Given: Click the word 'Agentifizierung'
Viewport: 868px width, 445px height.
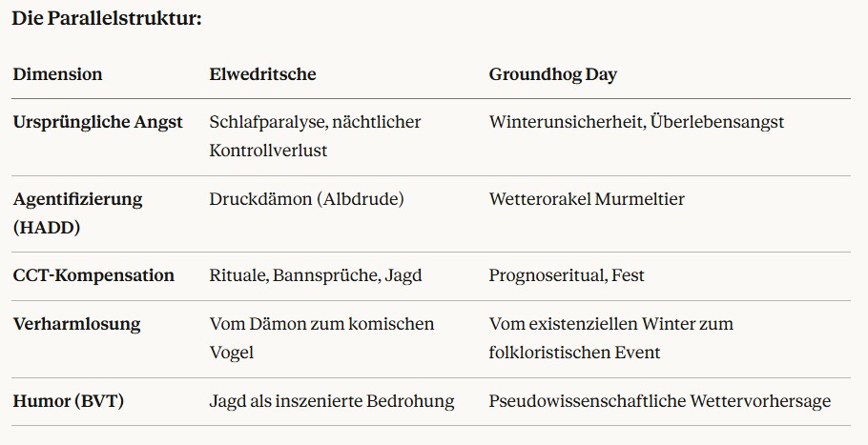Looking at the screenshot, I should [x=77, y=199].
